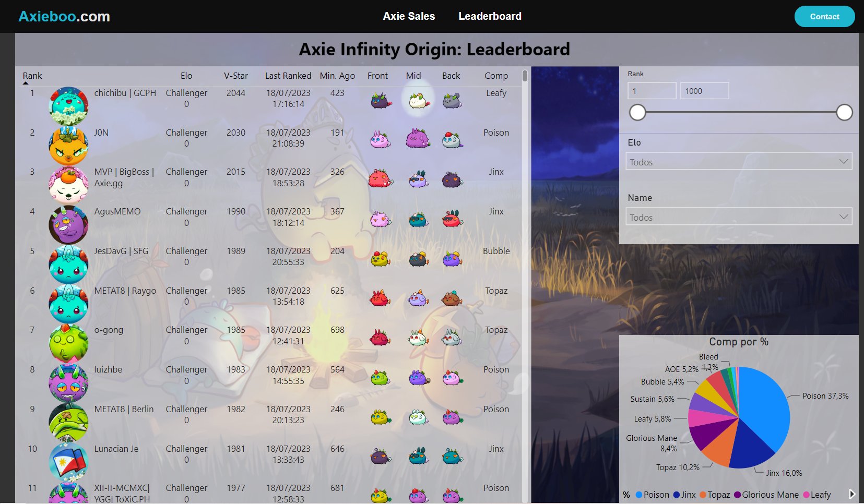Click the leaderboard vertical scrollbar
Screen dimensions: 864x504
click(525, 76)
